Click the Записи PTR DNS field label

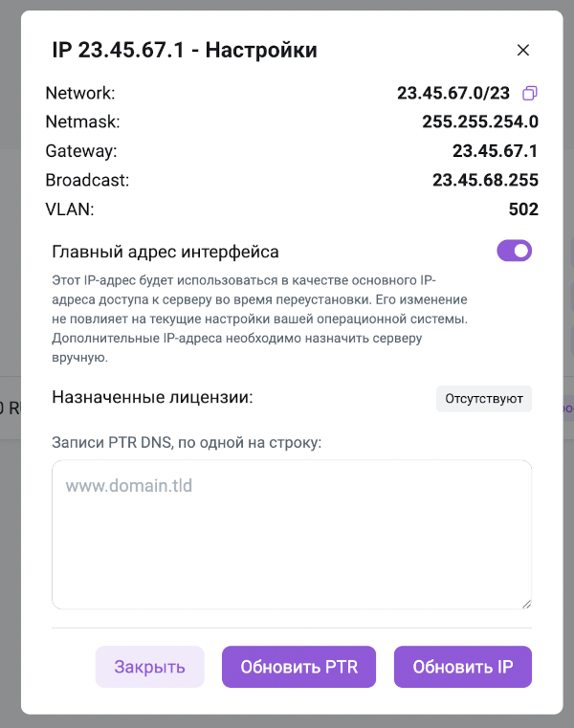point(187,443)
